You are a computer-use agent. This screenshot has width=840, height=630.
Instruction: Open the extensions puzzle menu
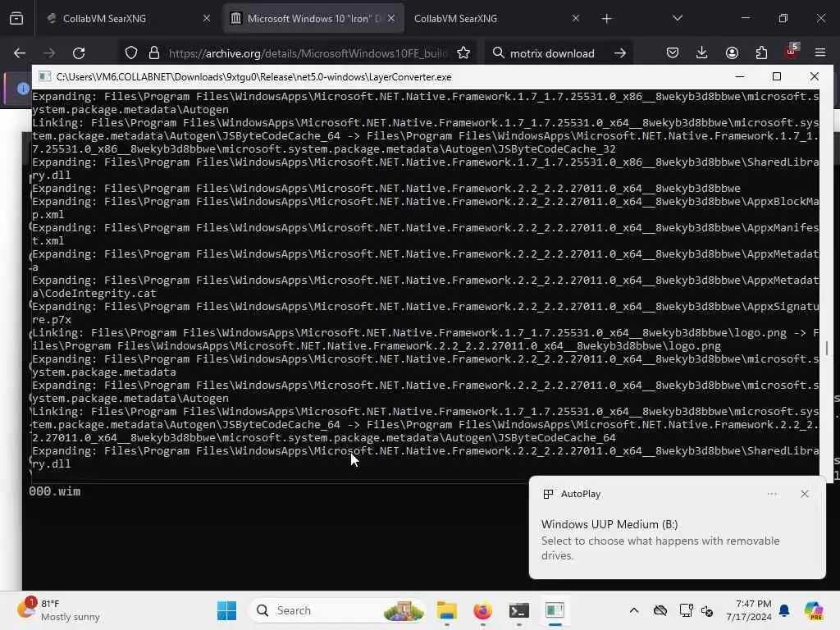761,53
